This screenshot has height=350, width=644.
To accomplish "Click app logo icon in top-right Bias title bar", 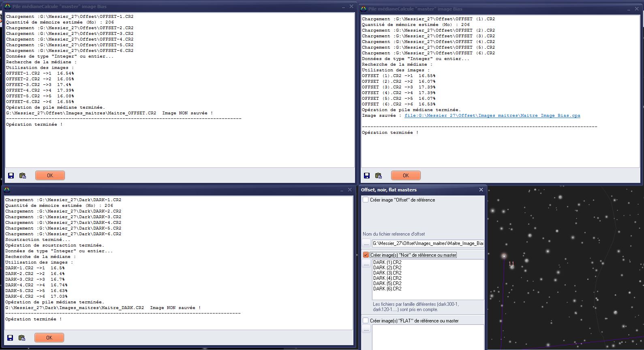I will point(364,9).
